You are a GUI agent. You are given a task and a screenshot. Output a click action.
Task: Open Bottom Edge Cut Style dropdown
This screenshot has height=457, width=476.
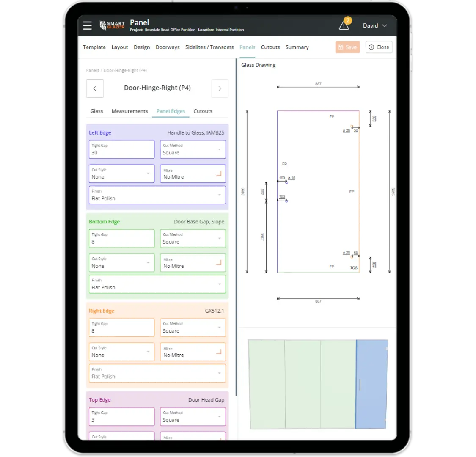pyautogui.click(x=121, y=263)
